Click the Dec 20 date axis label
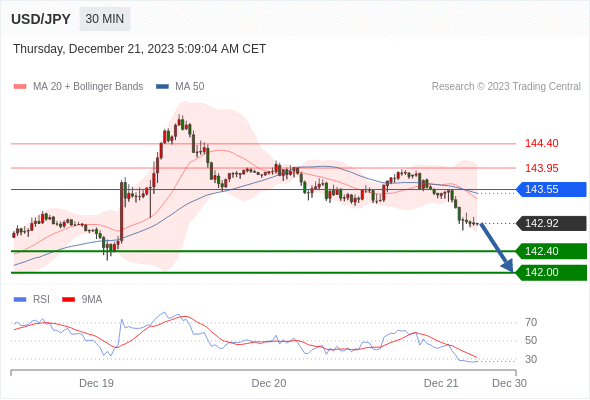 tap(269, 383)
